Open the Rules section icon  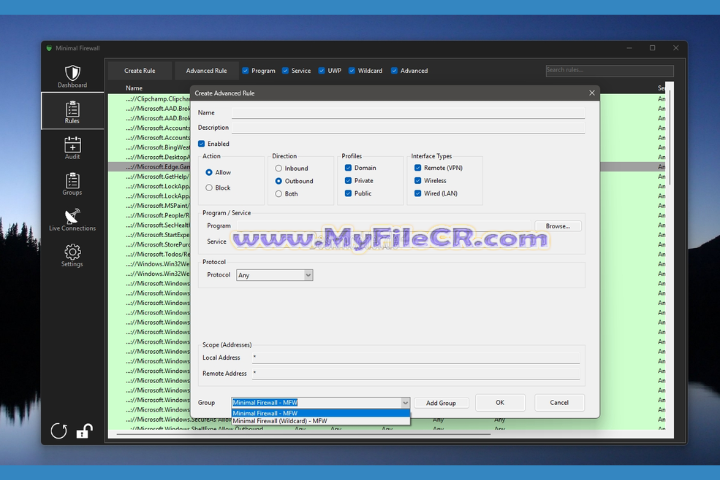tap(72, 109)
